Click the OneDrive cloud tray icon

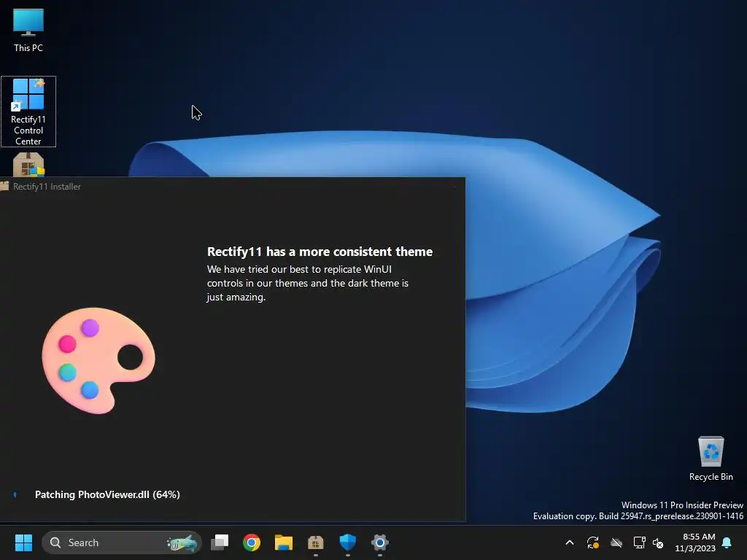(616, 542)
